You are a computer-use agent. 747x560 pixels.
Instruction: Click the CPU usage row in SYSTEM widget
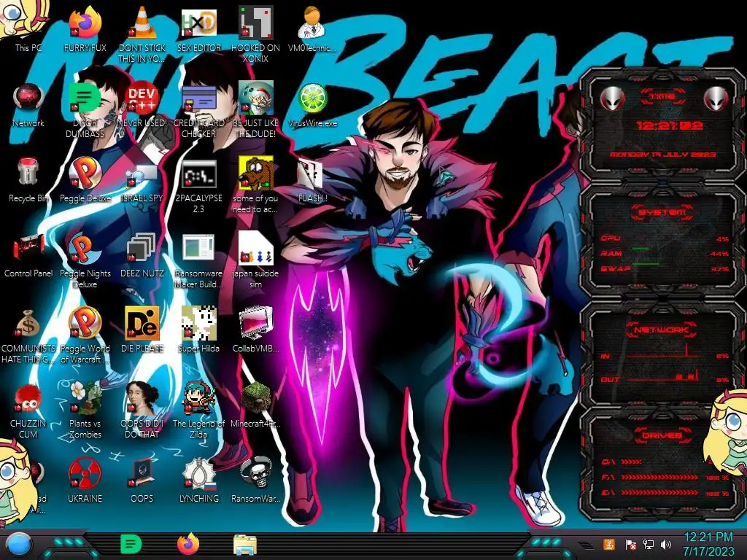(665, 238)
